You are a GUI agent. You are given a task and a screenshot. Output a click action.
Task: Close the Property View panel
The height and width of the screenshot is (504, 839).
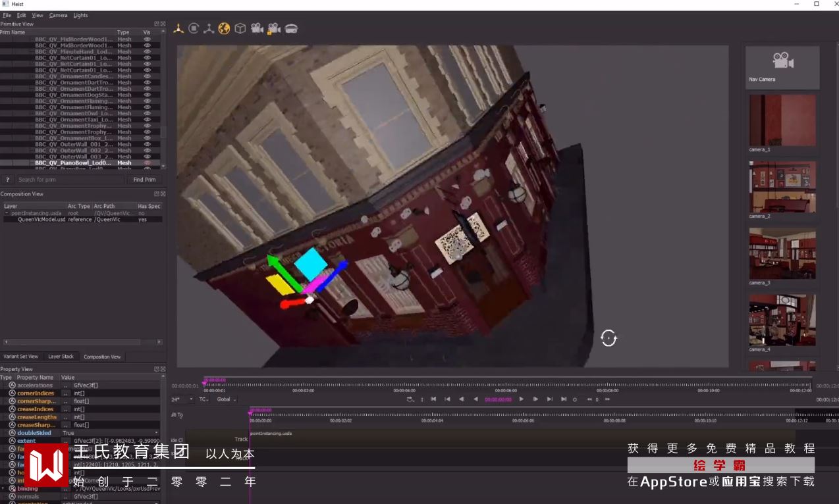click(x=163, y=369)
